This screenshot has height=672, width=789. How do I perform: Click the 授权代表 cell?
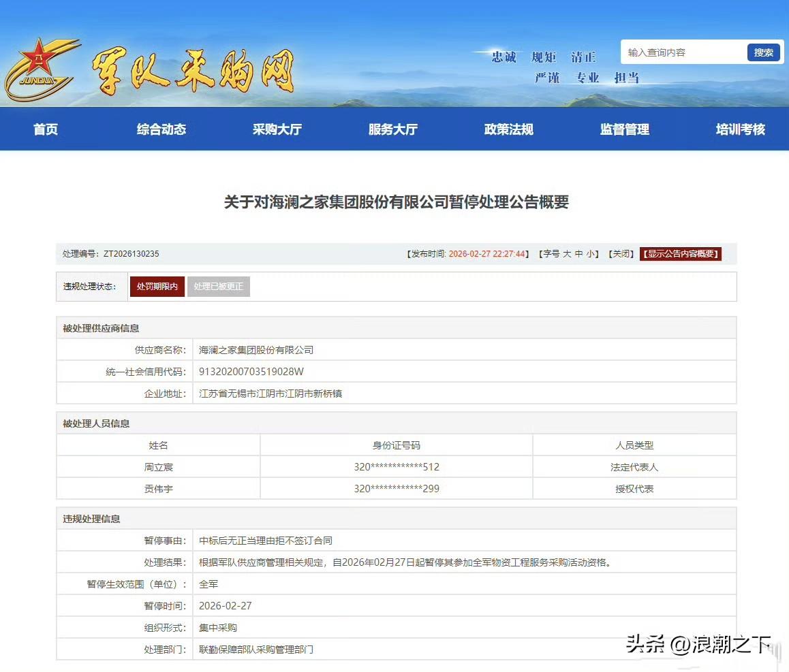(x=634, y=489)
